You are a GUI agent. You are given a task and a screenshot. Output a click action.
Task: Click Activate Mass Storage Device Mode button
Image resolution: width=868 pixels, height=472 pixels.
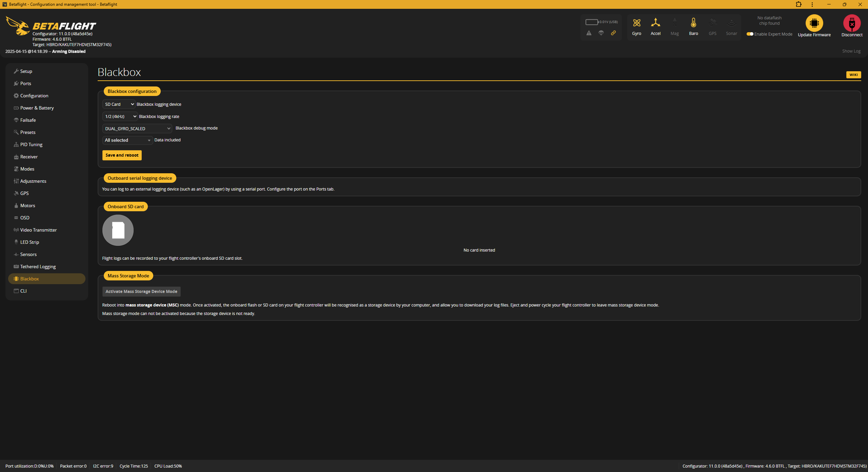point(141,292)
